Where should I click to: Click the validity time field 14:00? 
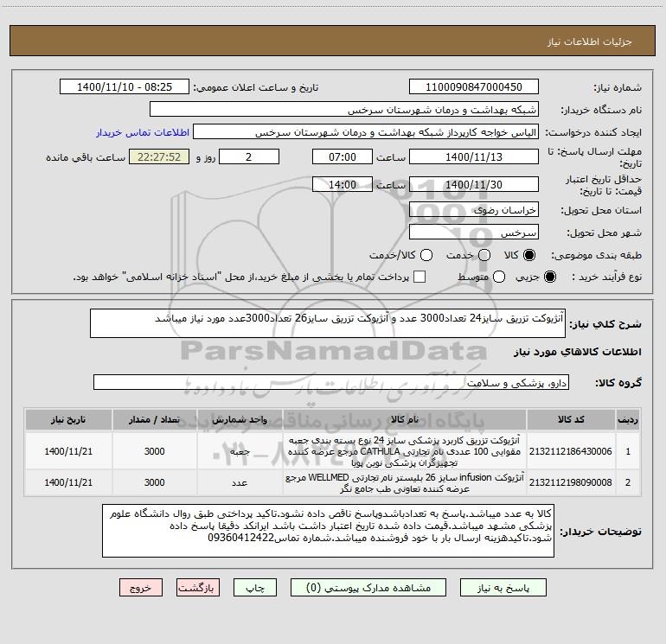click(x=343, y=184)
